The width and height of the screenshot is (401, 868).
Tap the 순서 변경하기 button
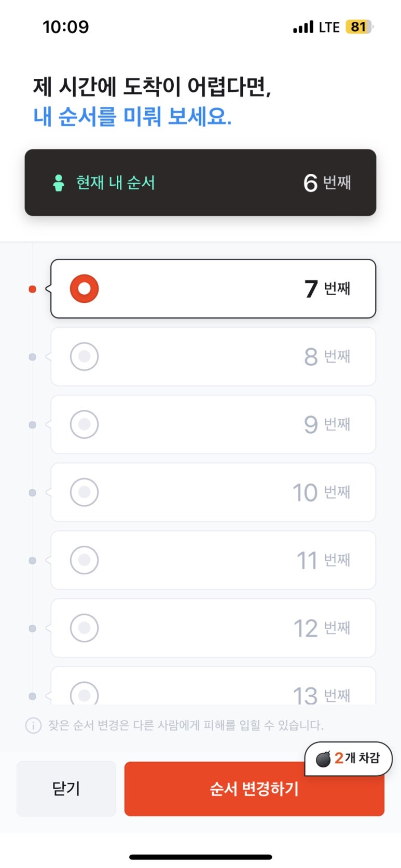[254, 789]
